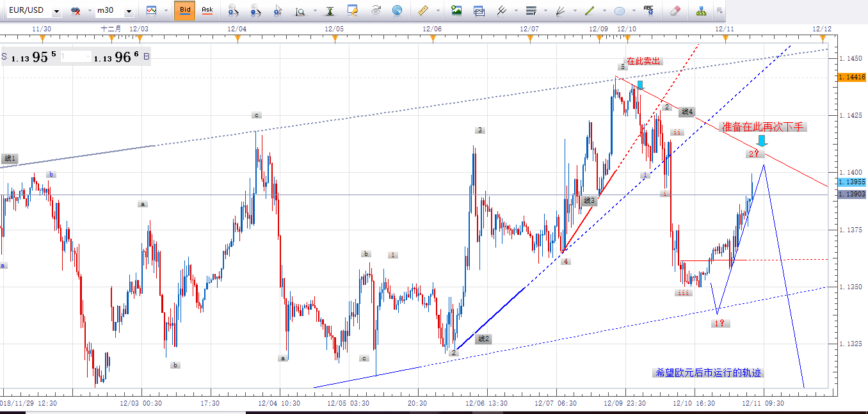The height and width of the screenshot is (414, 868).
Task: Click the blue down arrow above 2?
Action: (x=761, y=141)
